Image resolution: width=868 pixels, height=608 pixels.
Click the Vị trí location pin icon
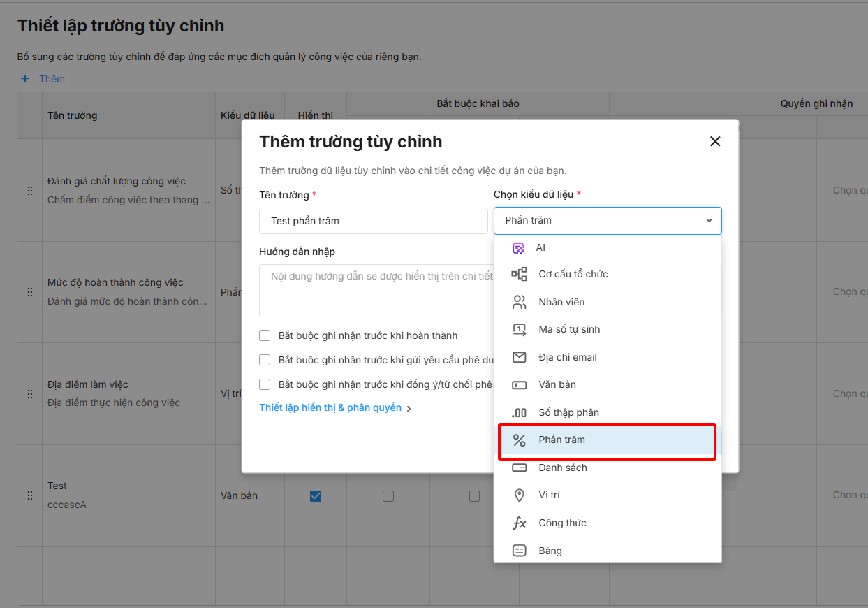[519, 495]
